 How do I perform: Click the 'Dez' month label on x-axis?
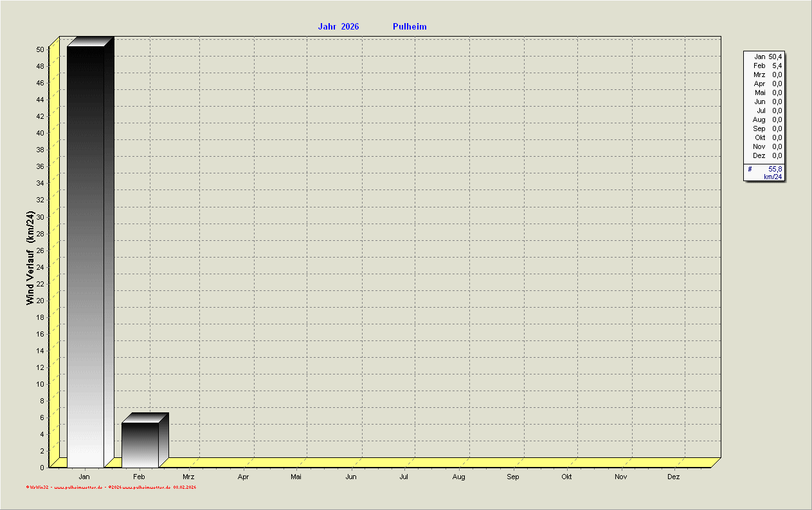click(x=673, y=477)
